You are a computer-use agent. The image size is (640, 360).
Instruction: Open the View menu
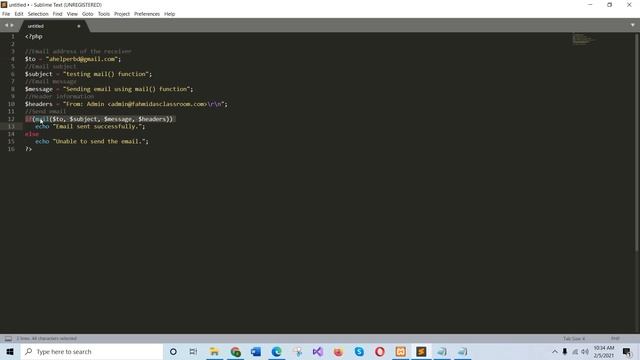click(x=72, y=14)
